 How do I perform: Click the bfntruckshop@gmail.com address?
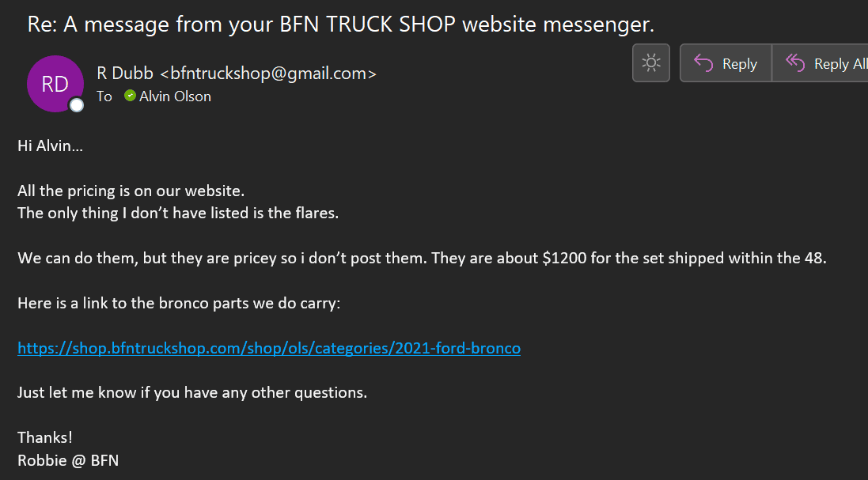(268, 73)
